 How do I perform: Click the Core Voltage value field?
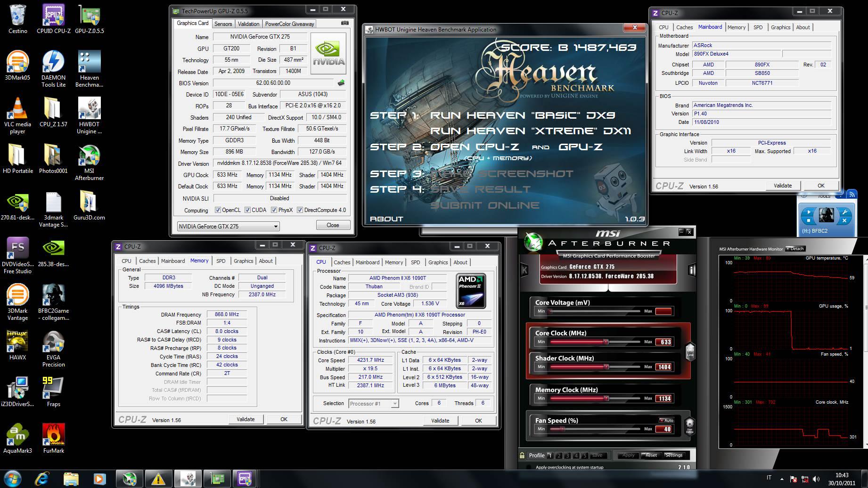pos(663,311)
